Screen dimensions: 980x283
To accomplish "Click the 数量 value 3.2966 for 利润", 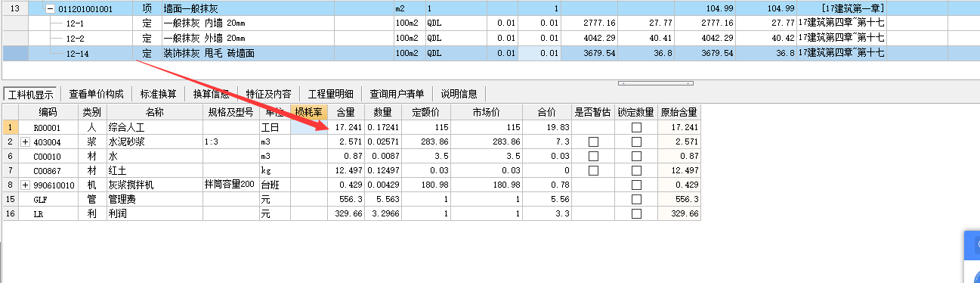I will pyautogui.click(x=383, y=214).
